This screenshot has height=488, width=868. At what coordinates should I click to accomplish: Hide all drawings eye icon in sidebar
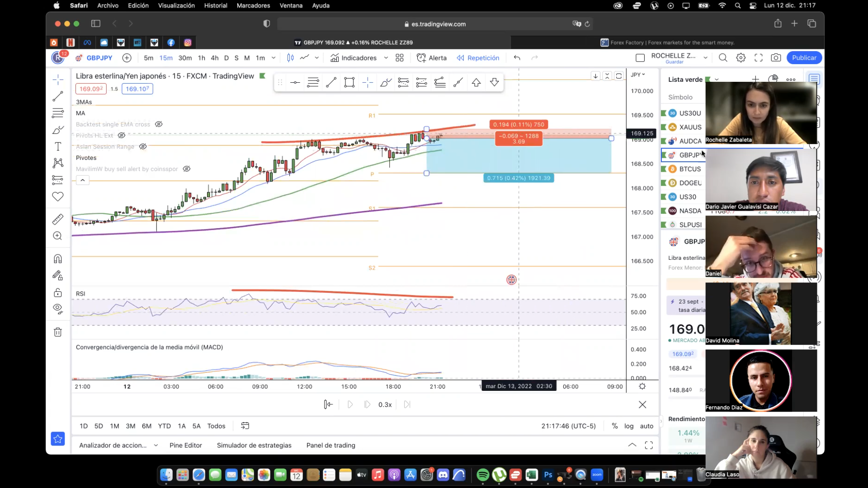58,309
